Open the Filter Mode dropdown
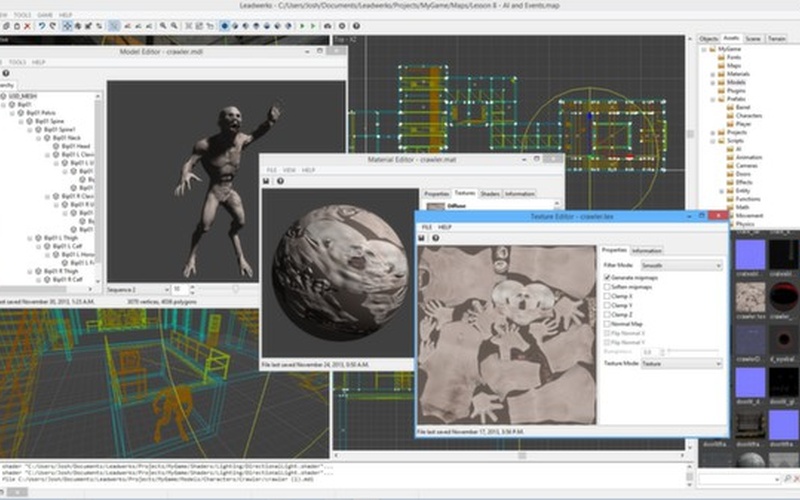The width and height of the screenshot is (800, 500). click(681, 266)
